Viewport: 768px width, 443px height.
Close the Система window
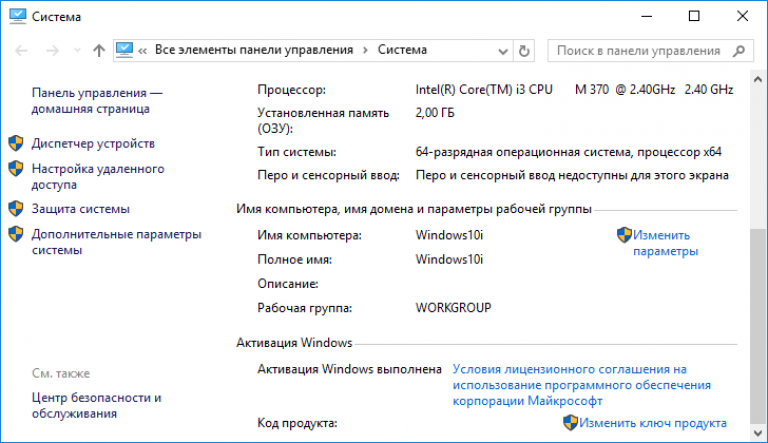(742, 16)
